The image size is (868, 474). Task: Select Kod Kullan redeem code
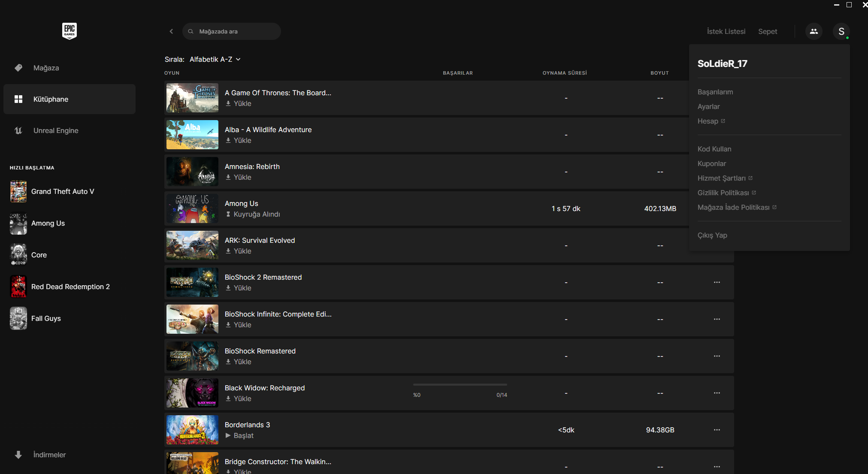point(714,149)
